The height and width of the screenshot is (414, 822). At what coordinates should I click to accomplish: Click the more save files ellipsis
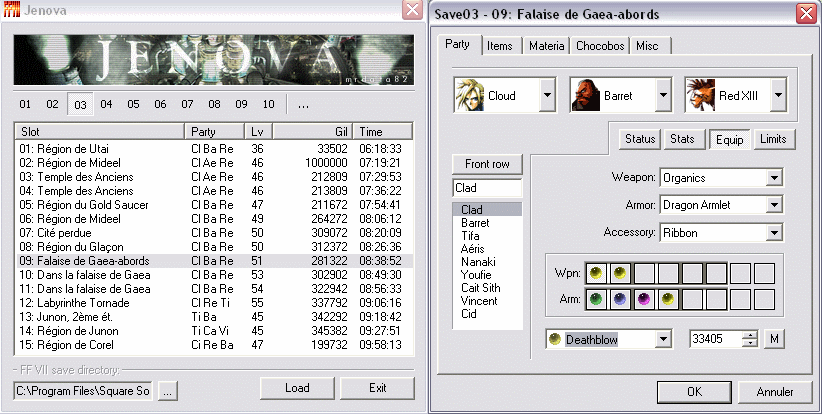point(303,104)
